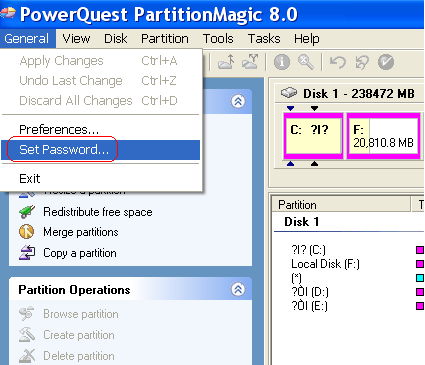Open the Disk menu

click(115, 39)
